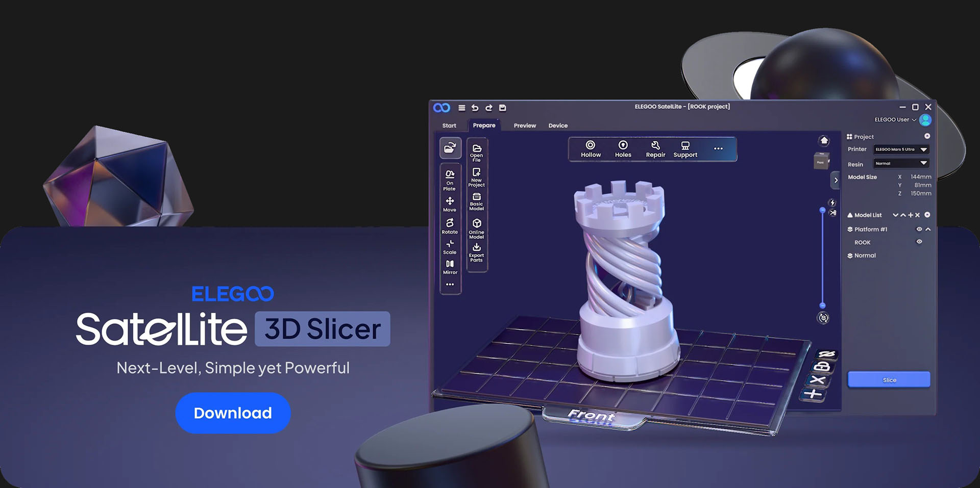Select the Scale tool

(x=450, y=247)
